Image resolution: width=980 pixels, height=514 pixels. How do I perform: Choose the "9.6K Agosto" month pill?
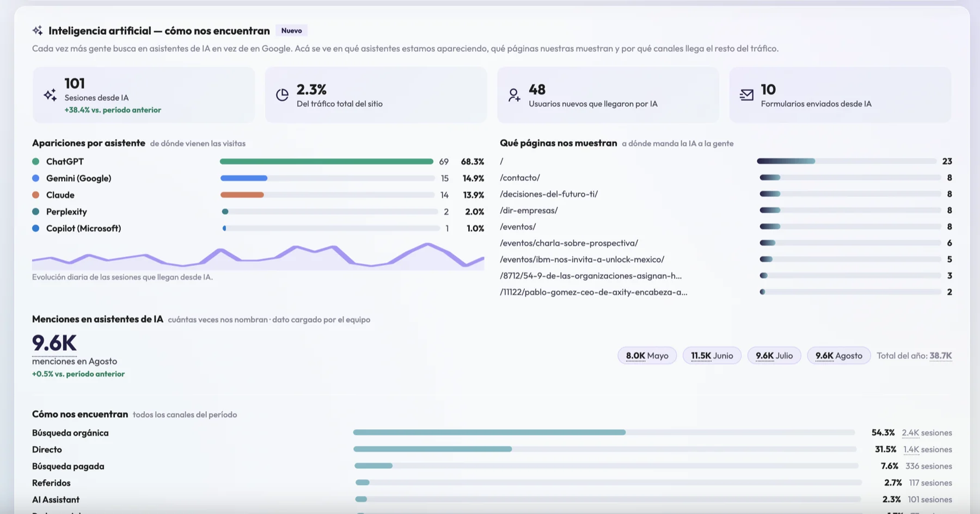point(839,356)
